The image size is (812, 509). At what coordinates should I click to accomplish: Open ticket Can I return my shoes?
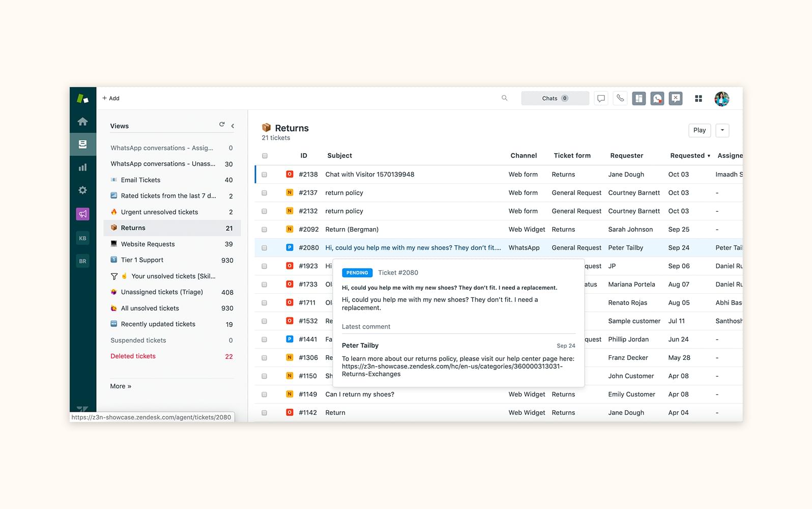coord(360,394)
